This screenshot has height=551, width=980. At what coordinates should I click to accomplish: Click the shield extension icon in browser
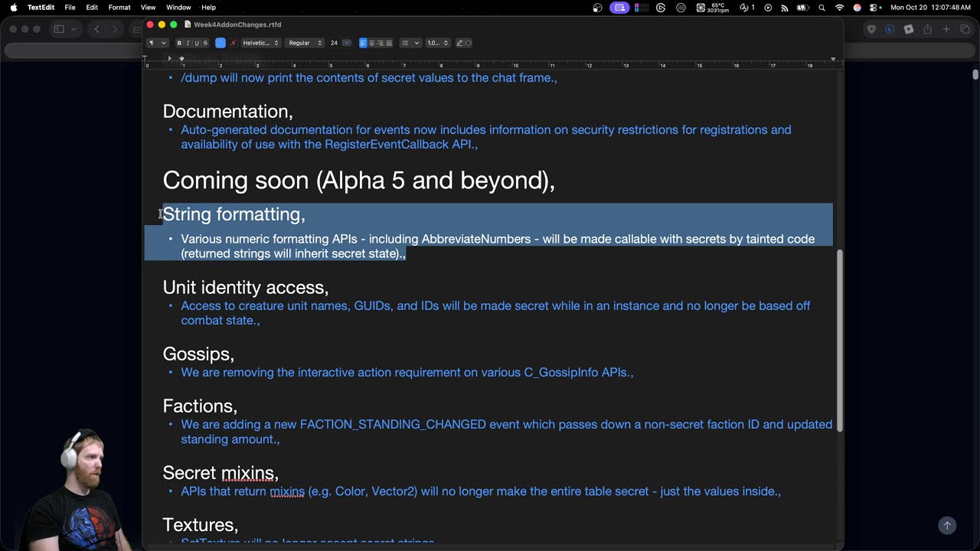click(871, 29)
